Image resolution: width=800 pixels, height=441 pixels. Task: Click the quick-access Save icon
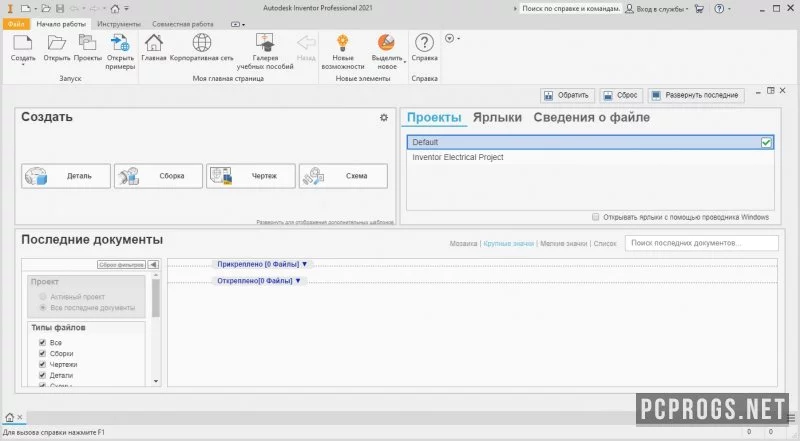tap(60, 9)
